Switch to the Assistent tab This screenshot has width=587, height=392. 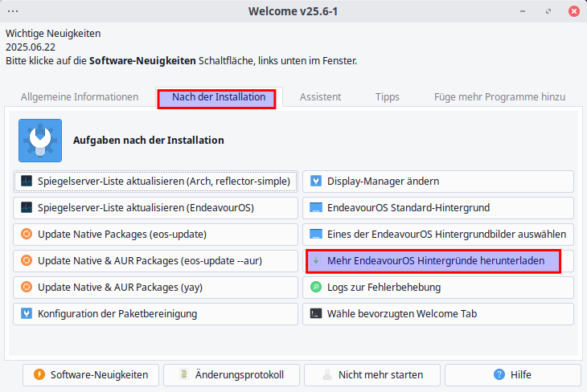pyautogui.click(x=320, y=97)
